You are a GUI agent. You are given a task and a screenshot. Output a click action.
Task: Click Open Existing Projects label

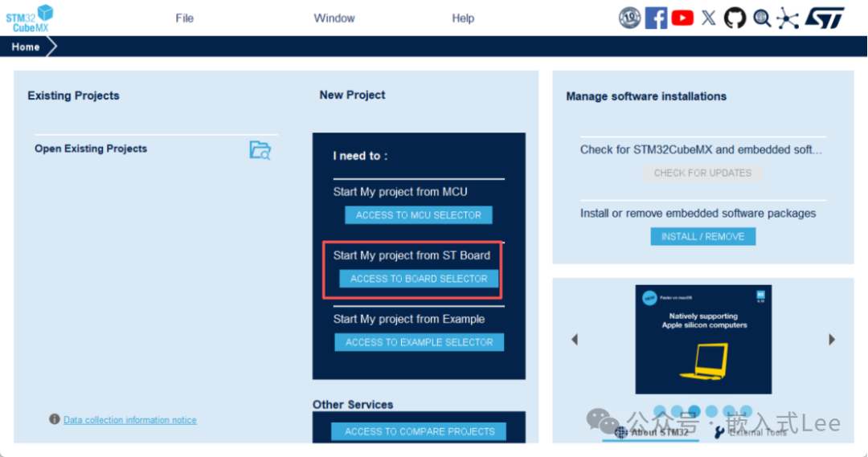[91, 149]
